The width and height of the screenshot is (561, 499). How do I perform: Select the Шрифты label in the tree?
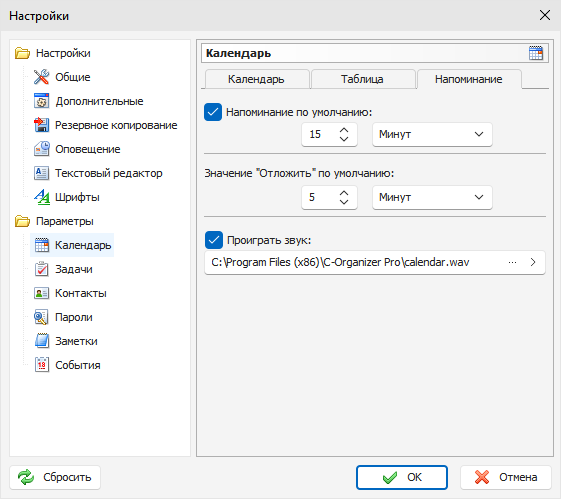77,197
